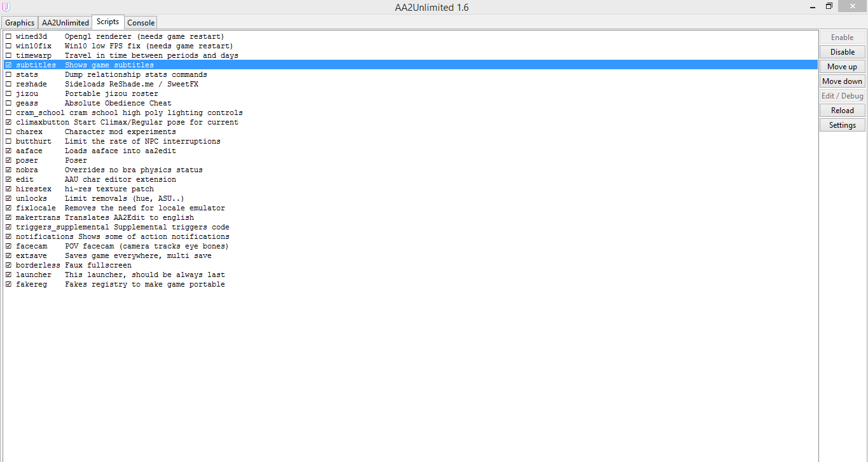Tick the cram_school script checkbox
The height and width of the screenshot is (462, 868).
pos(8,112)
